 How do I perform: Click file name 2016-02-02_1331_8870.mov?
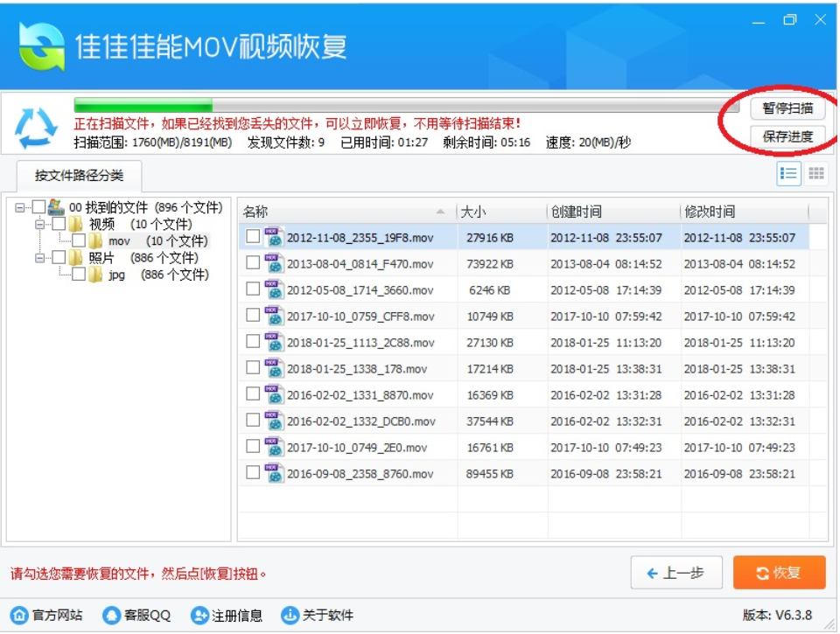(360, 395)
